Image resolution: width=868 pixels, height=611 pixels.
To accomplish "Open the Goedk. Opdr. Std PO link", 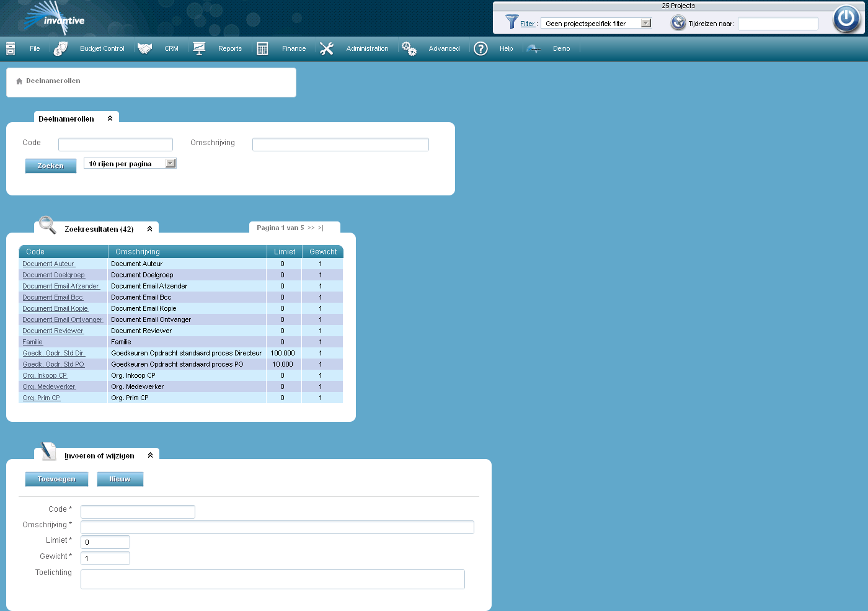I will pos(53,364).
